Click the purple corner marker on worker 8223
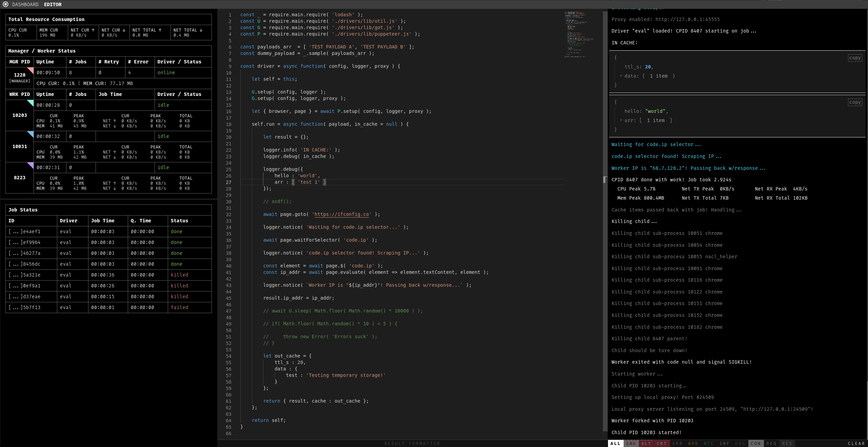Screen dimensions: 868x447 tap(31, 165)
